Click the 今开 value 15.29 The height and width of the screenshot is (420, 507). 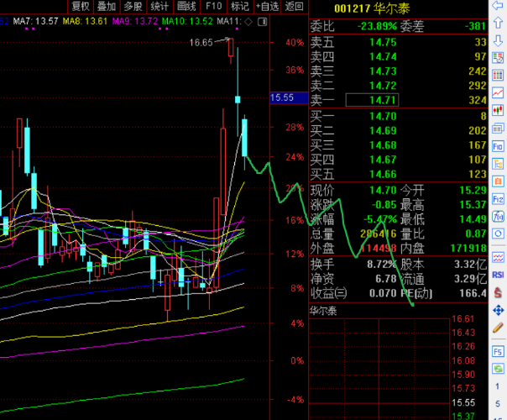pyautogui.click(x=473, y=190)
